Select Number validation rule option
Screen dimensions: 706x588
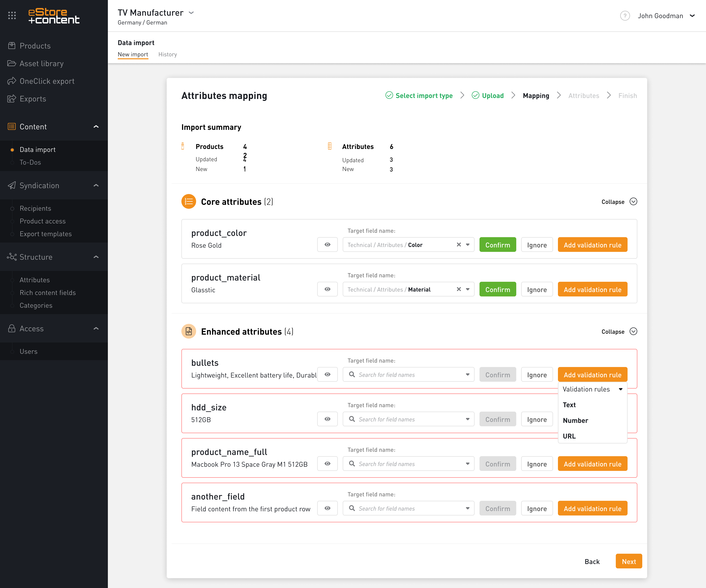click(x=575, y=420)
